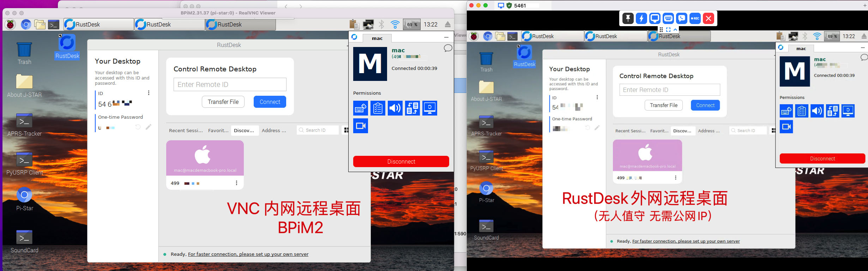868x271 pixels.
Task: Start session recording with REC button
Action: (695, 18)
